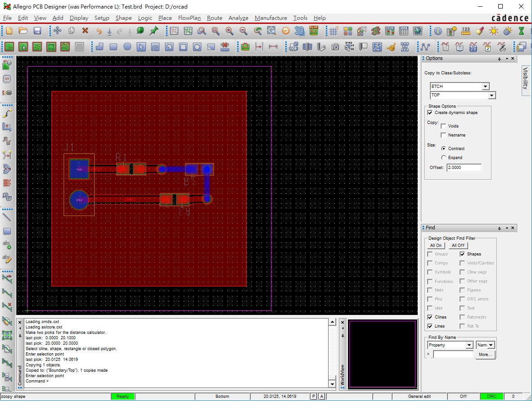Uncheck the Lines find filter checkbox
This screenshot has width=532, height=401.
430,326
